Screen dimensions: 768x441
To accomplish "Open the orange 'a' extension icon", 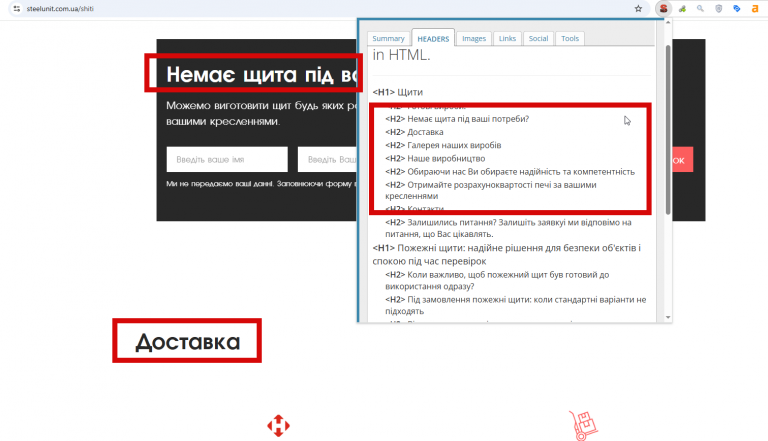I will coord(755,8).
